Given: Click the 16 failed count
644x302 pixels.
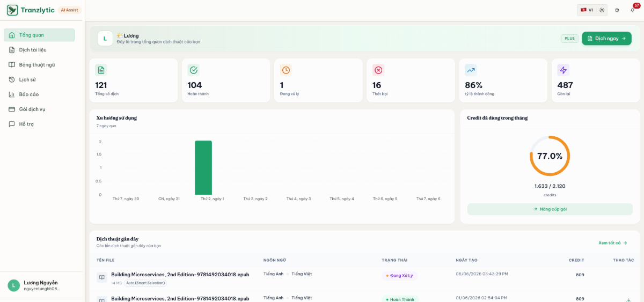Looking at the screenshot, I should click(377, 85).
